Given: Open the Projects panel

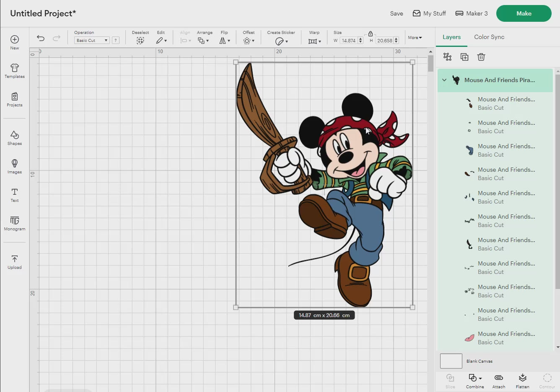Looking at the screenshot, I should (15, 99).
